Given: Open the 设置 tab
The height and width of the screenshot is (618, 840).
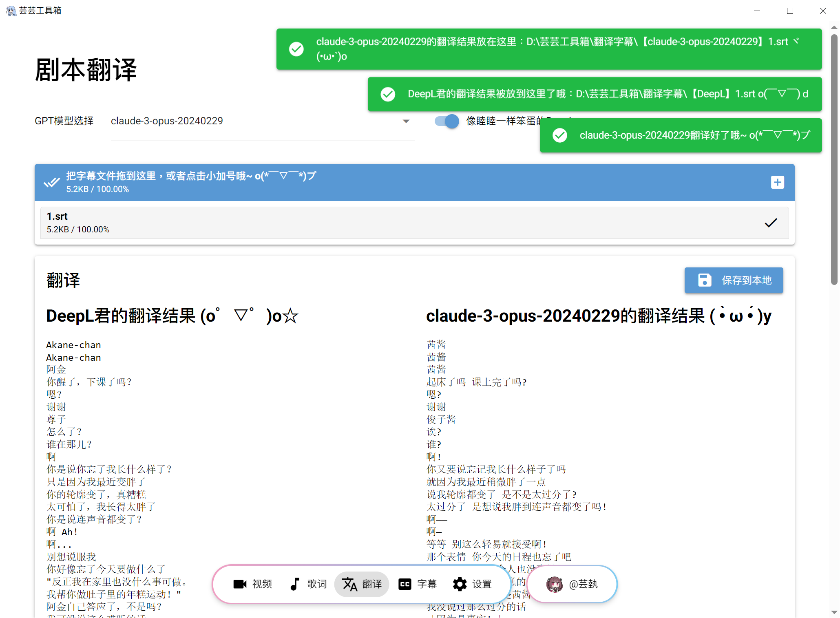Looking at the screenshot, I should (472, 584).
